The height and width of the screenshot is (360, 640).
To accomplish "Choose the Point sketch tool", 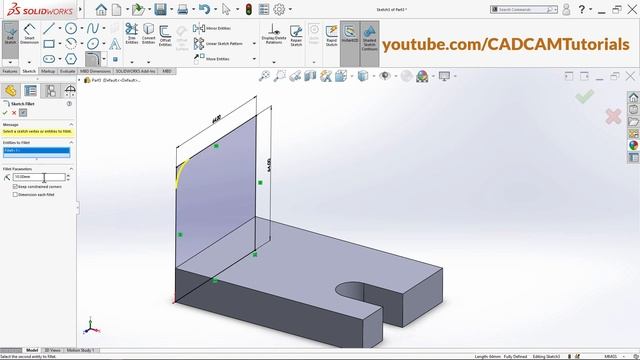I will pos(115,59).
